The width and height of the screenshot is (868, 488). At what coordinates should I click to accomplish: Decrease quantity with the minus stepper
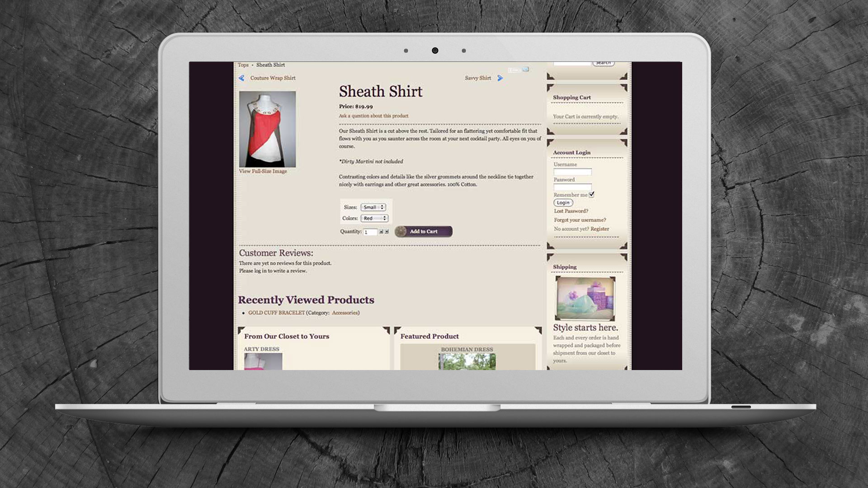[387, 232]
